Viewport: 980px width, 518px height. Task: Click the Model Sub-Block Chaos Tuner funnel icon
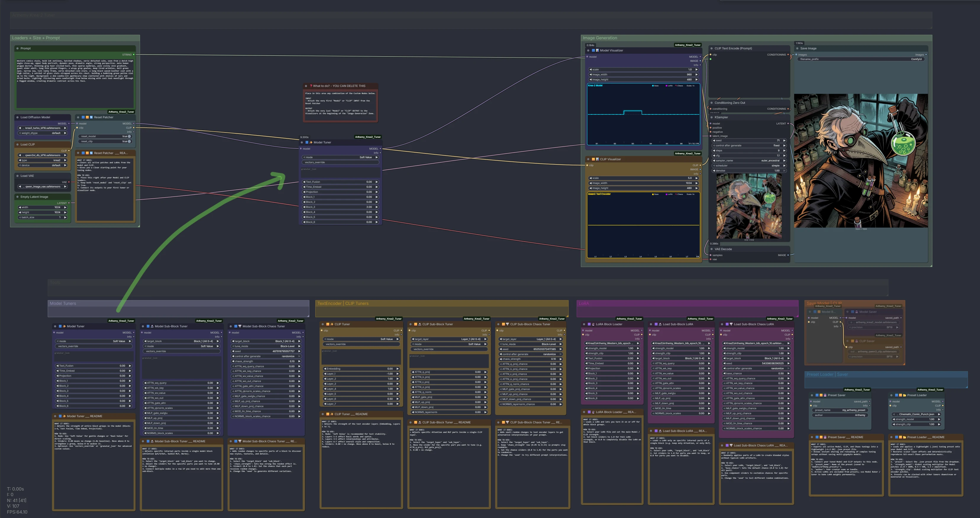[x=240, y=326]
